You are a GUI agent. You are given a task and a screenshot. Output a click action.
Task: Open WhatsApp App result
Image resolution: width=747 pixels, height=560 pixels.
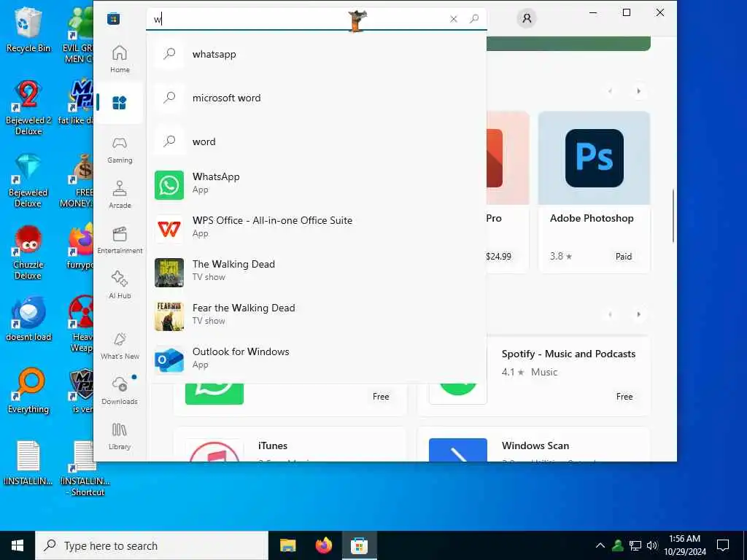pyautogui.click(x=317, y=185)
